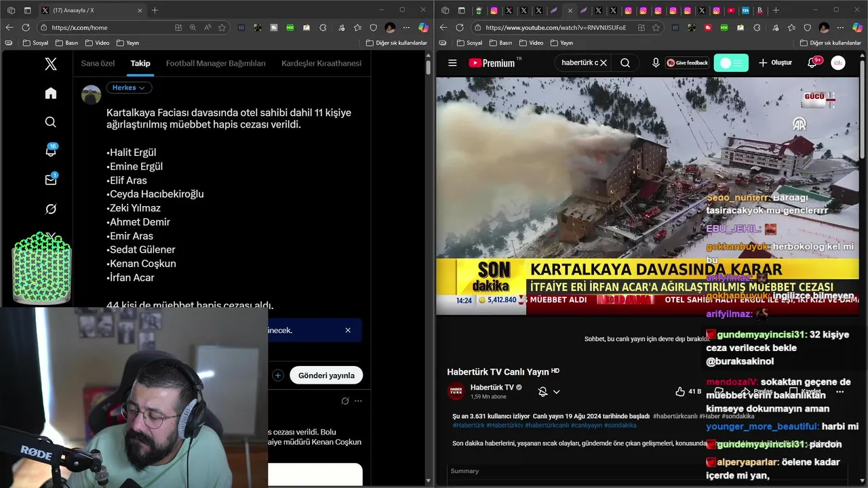Open Diğer sık kullanılanlar folder in X window
Viewport: 868px width, 488px height.
point(397,43)
